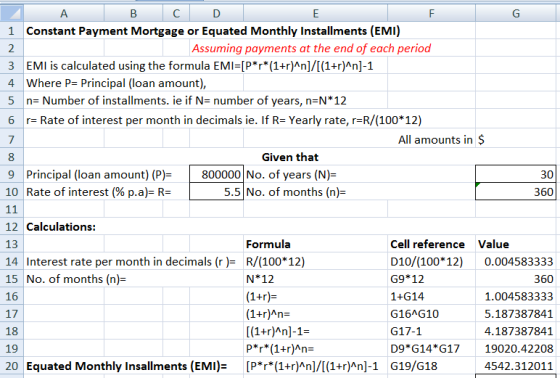
Task: Select column E header
Action: coord(315,13)
